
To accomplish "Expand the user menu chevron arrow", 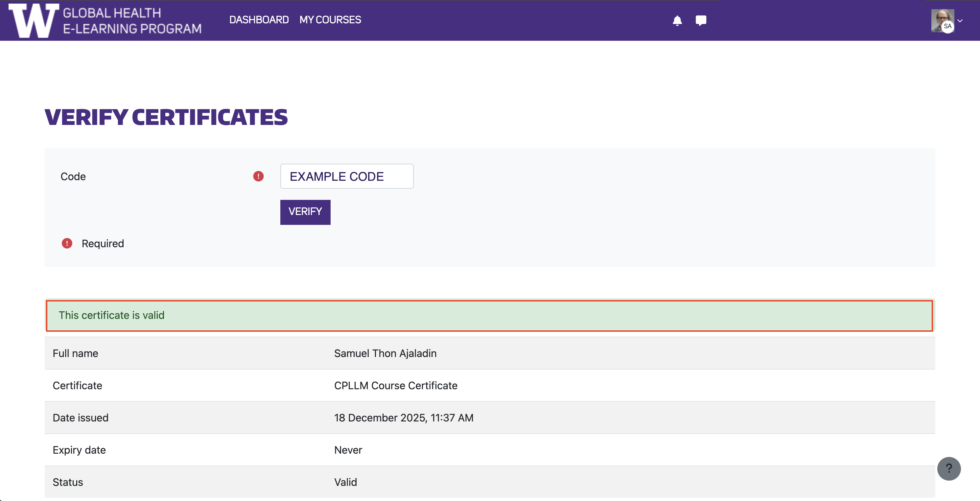I will tap(960, 21).
